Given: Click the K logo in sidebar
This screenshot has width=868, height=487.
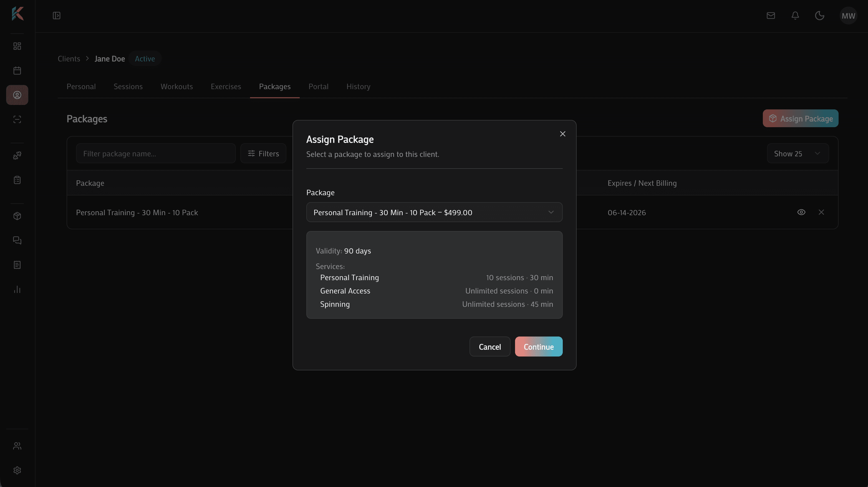Looking at the screenshot, I should [17, 14].
